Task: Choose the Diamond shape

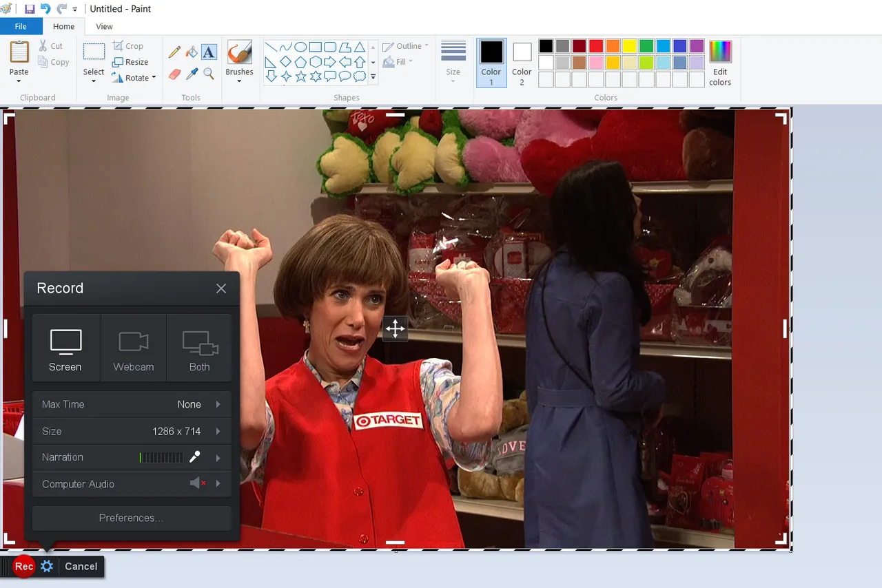Action: pos(285,61)
